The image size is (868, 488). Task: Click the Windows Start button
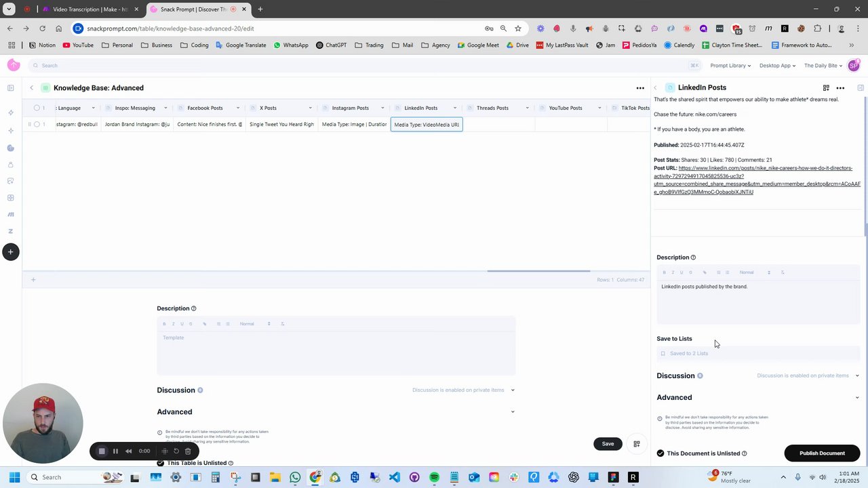point(14,477)
